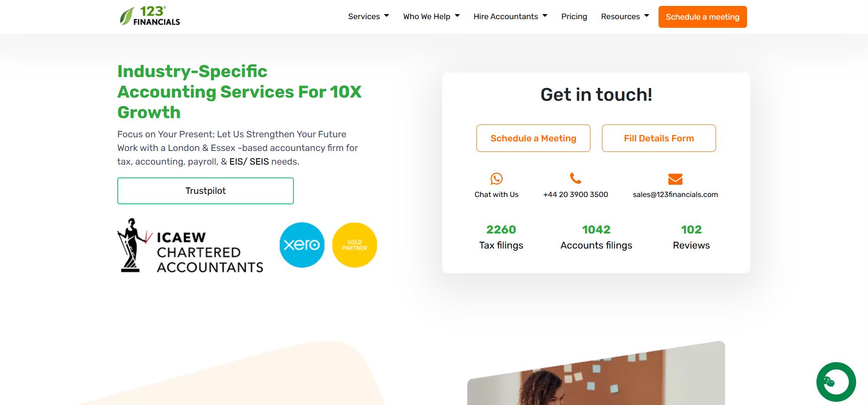868x405 pixels.
Task: Click the Chat with Us label
Action: click(x=497, y=194)
